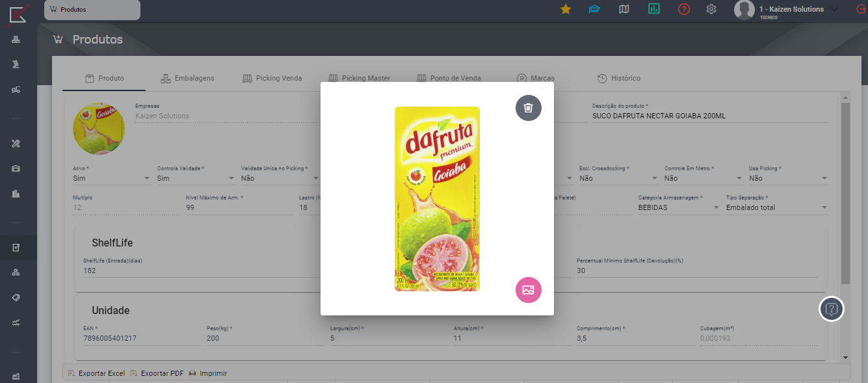
Task: Click the user avatar picture
Action: 744,10
